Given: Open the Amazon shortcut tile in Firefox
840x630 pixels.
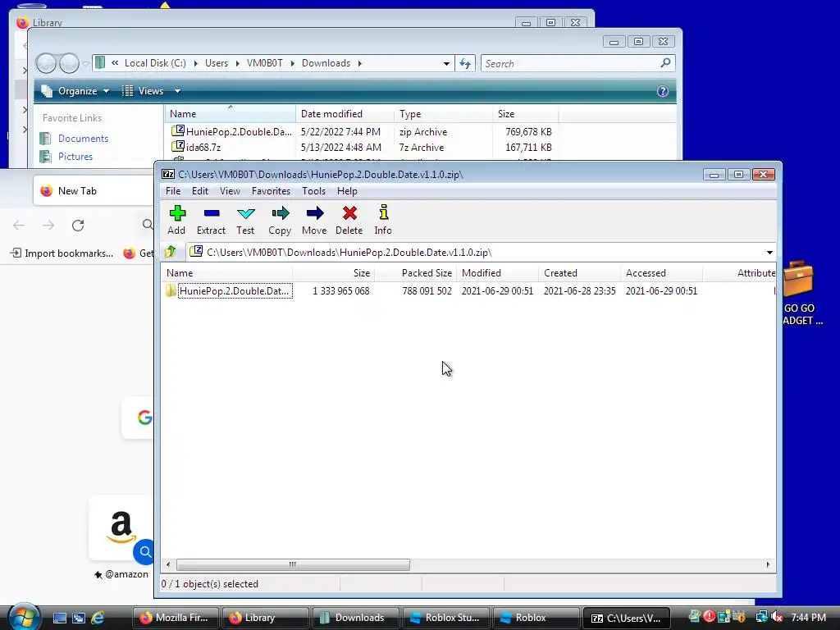Looking at the screenshot, I should coord(121,527).
